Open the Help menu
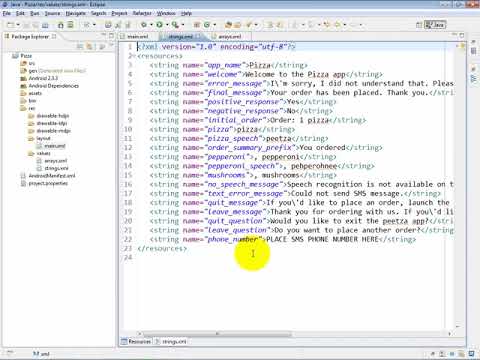Screen dimensions: 480x360 click(186, 13)
